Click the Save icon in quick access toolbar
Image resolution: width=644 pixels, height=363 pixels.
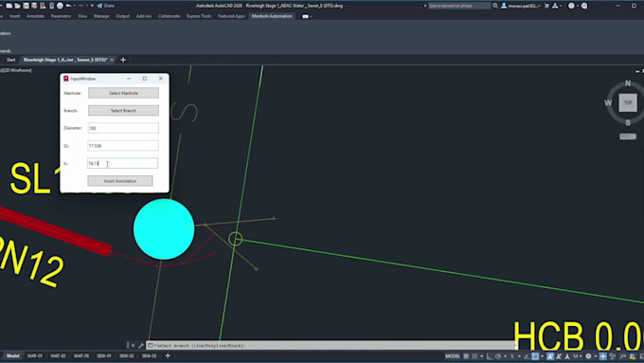coord(26,6)
